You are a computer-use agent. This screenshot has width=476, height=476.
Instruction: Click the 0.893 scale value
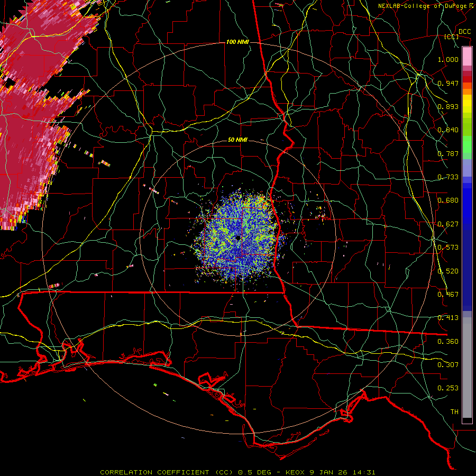tap(448, 106)
